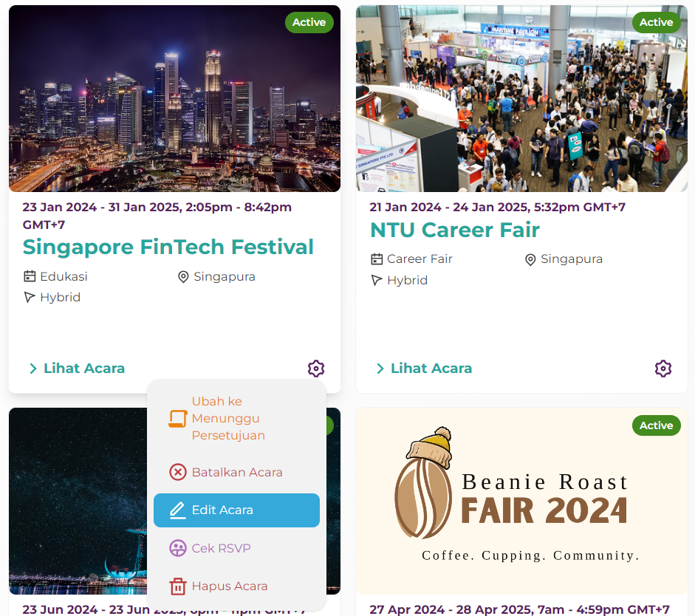Click the orange scroll icon for Menunggu Persetujuan
Screen dimensions: 695x616
pyautogui.click(x=178, y=418)
